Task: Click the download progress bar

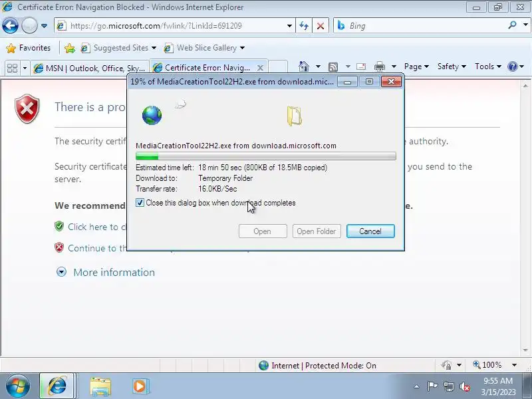Action: (x=265, y=156)
